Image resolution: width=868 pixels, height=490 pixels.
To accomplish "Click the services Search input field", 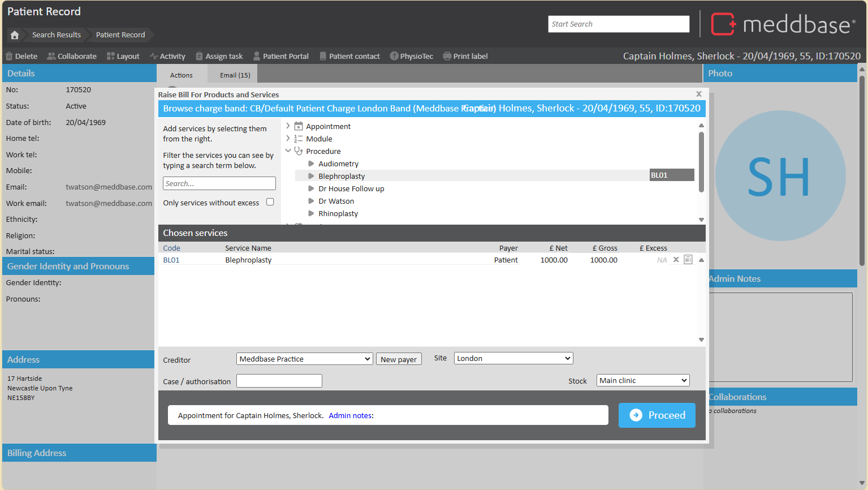I will [x=219, y=183].
